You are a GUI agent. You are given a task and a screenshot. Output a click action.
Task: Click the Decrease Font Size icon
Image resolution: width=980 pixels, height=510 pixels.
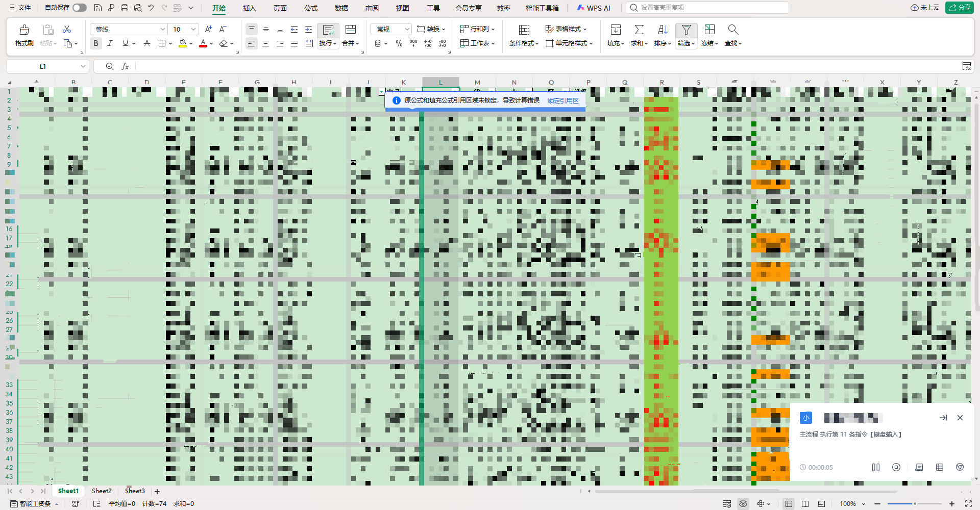point(223,29)
